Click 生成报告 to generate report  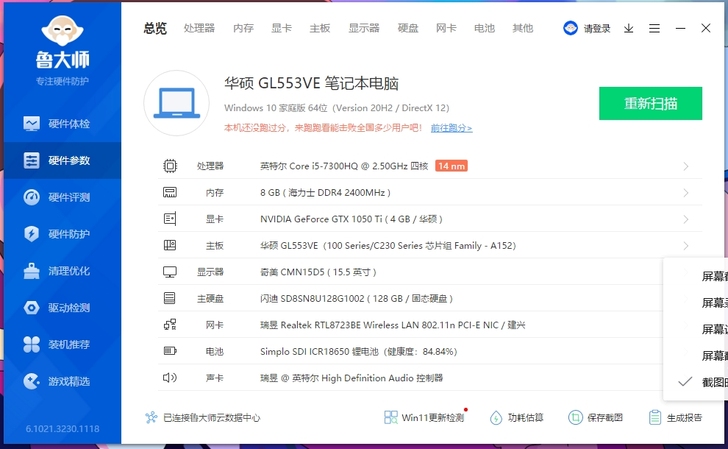pyautogui.click(x=675, y=418)
